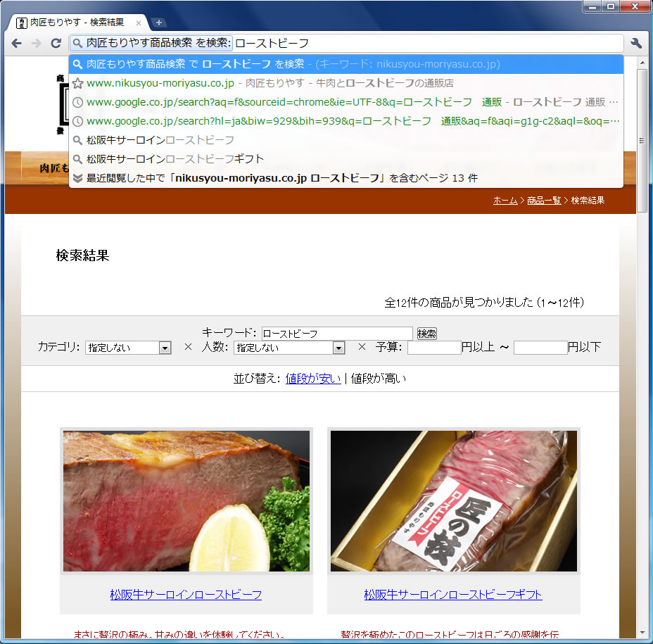Maximize the browser window

click(x=611, y=6)
